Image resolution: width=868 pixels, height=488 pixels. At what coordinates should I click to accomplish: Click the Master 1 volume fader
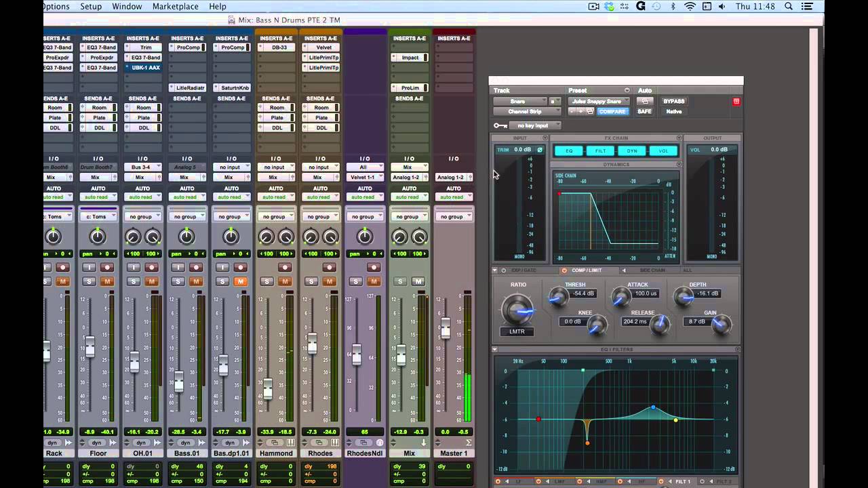445,329
